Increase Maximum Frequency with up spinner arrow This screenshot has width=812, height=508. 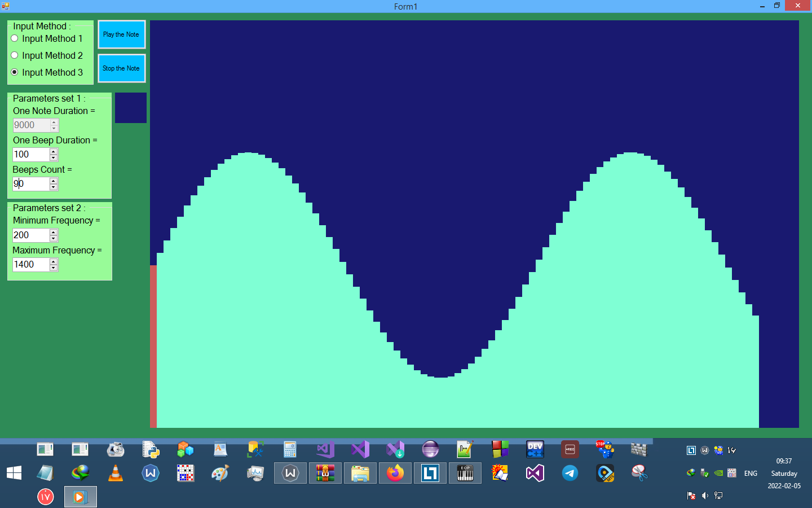click(54, 261)
